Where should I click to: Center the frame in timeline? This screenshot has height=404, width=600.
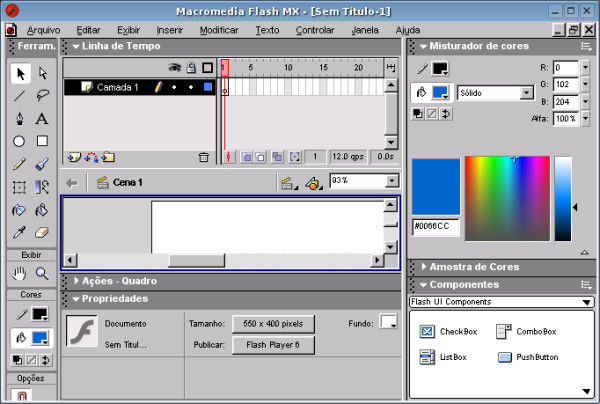point(228,157)
